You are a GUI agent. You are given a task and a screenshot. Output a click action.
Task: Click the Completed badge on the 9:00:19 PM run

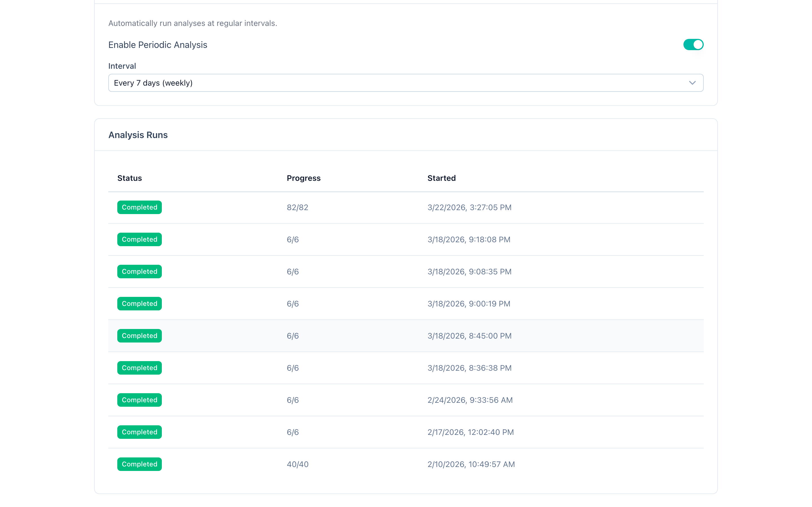tap(139, 303)
